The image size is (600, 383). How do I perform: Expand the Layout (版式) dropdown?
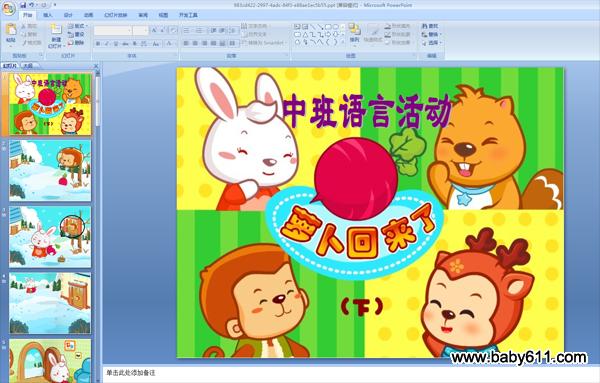(x=78, y=26)
